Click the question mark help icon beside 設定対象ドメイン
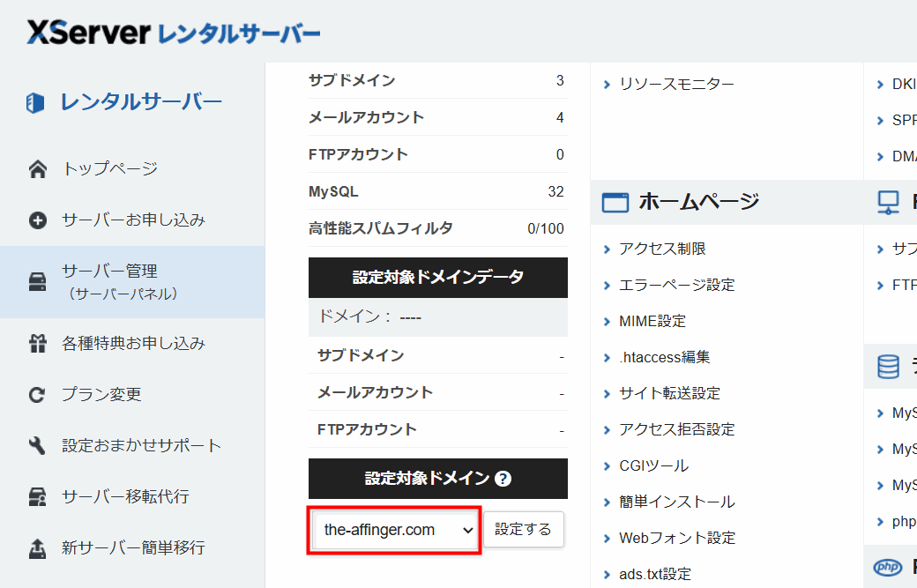The width and height of the screenshot is (917, 588). coord(503,479)
